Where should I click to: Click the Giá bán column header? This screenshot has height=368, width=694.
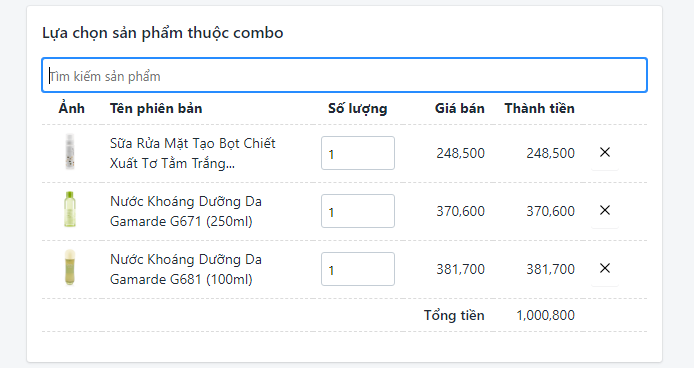coord(459,108)
